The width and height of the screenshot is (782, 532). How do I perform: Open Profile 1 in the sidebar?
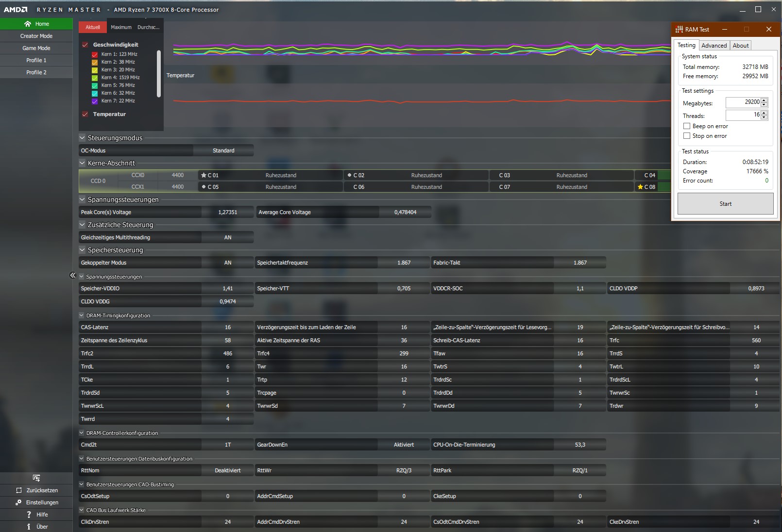[x=36, y=60]
